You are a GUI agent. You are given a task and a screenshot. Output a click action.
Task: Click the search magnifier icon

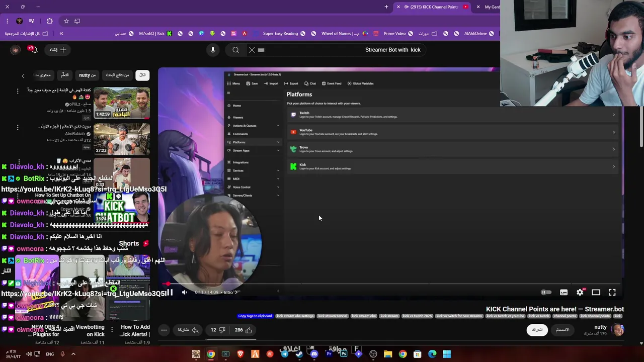[x=235, y=50]
